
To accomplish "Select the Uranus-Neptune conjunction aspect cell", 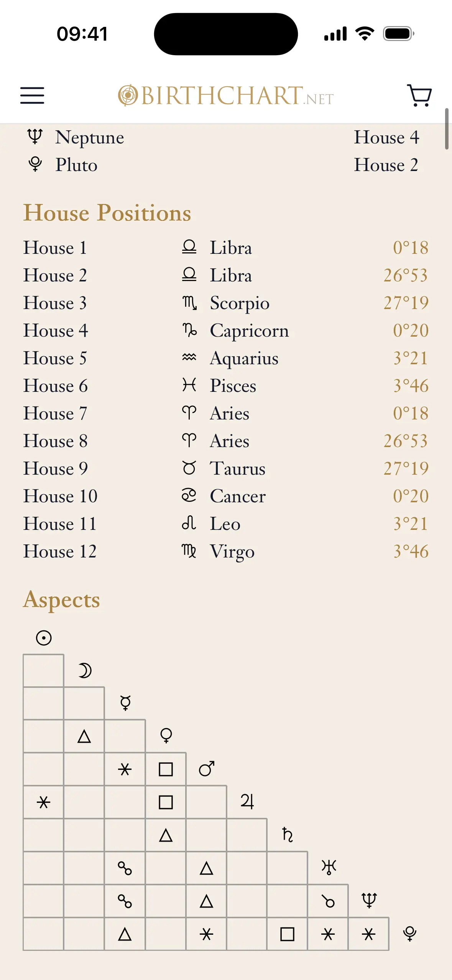I will (328, 901).
